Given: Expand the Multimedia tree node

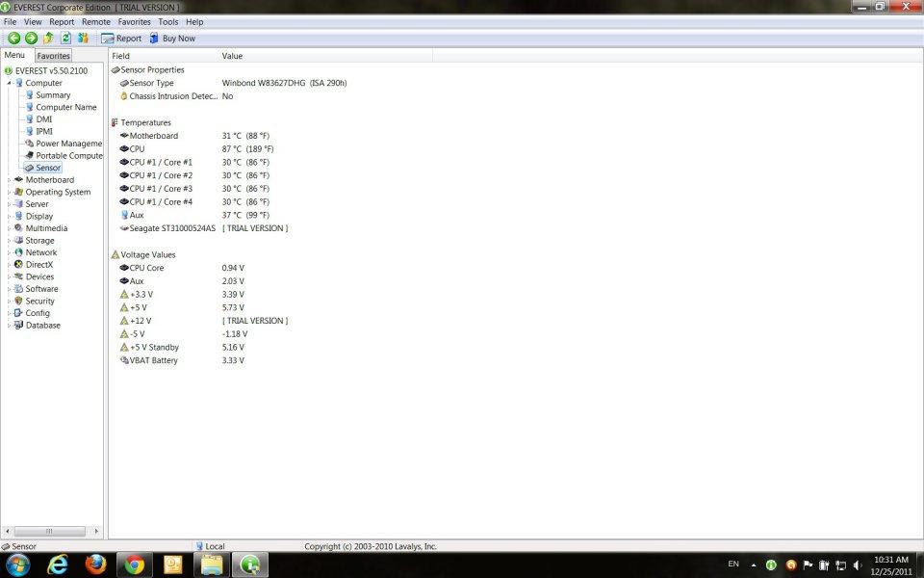Looking at the screenshot, I should click(x=9, y=228).
